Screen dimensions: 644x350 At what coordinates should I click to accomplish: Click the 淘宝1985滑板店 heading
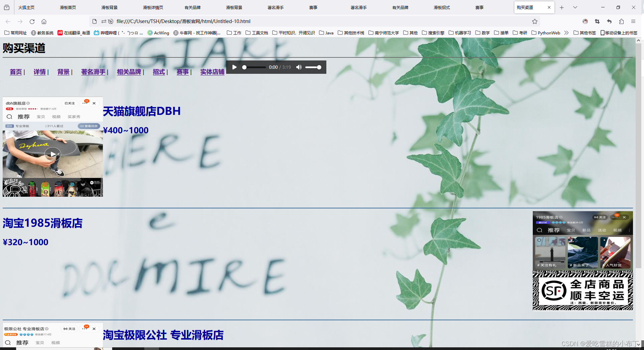coord(42,223)
